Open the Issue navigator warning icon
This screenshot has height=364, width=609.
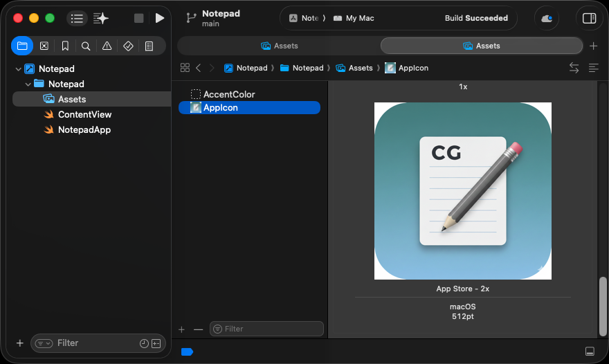coord(107,46)
